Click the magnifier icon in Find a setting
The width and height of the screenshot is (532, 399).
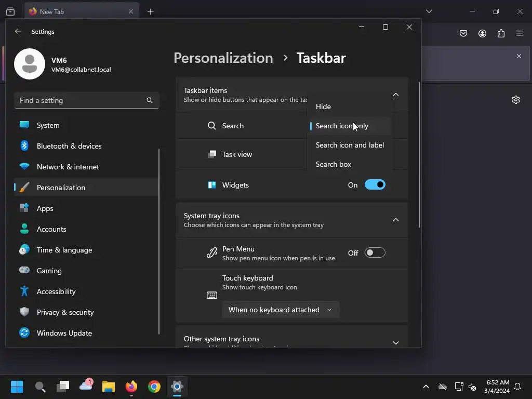150,100
